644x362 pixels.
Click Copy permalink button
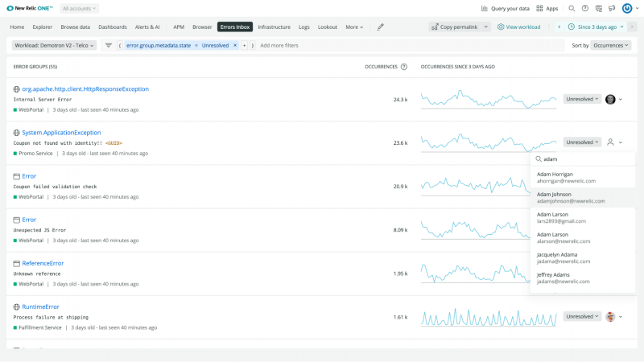click(454, 27)
